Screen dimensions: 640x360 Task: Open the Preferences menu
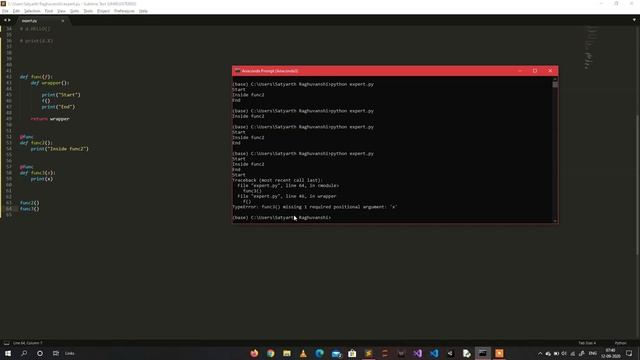pyautogui.click(x=124, y=11)
